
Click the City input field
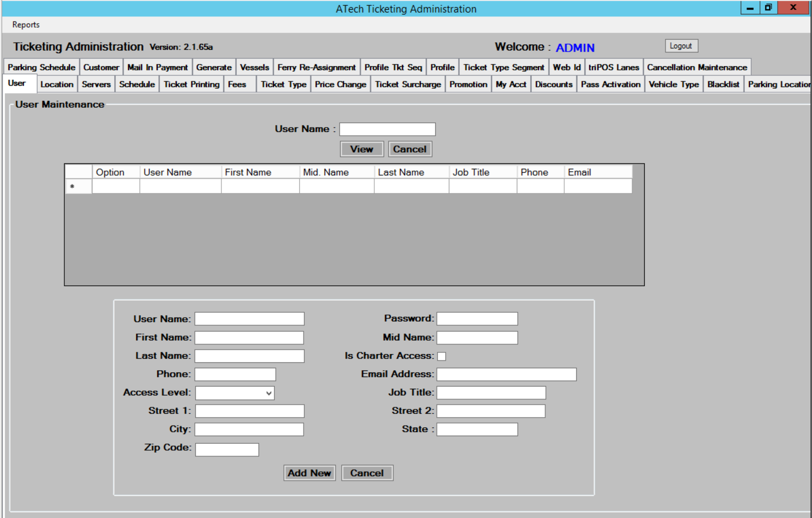(x=249, y=429)
